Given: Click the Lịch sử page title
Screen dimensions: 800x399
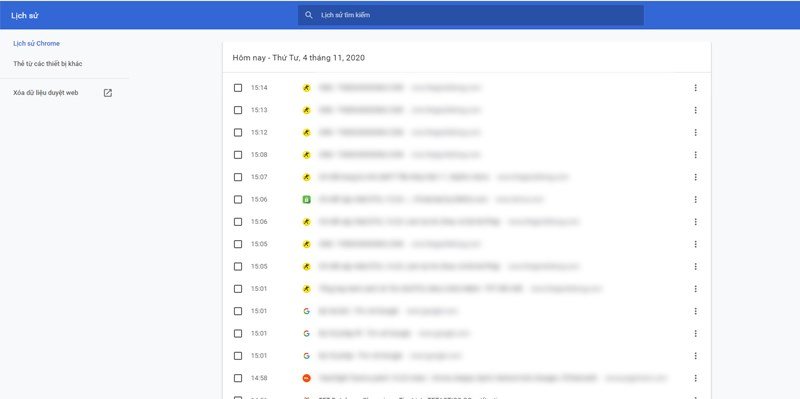Looking at the screenshot, I should (25, 15).
